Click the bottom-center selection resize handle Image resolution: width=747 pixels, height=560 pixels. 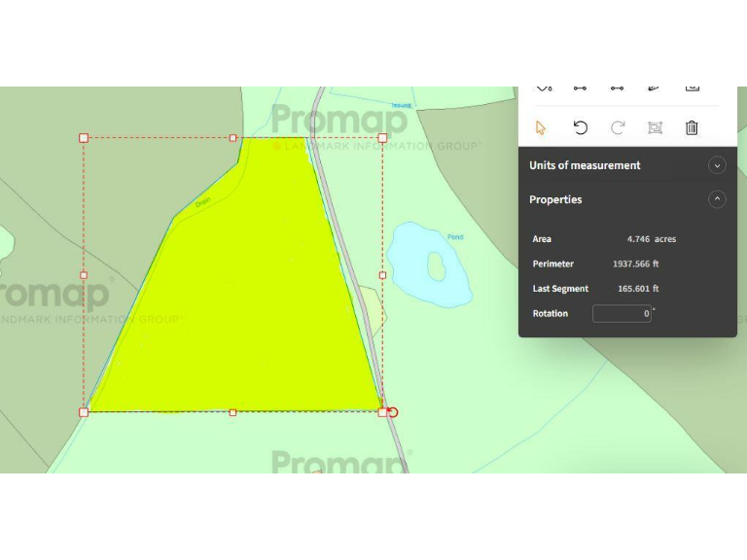coord(232,412)
